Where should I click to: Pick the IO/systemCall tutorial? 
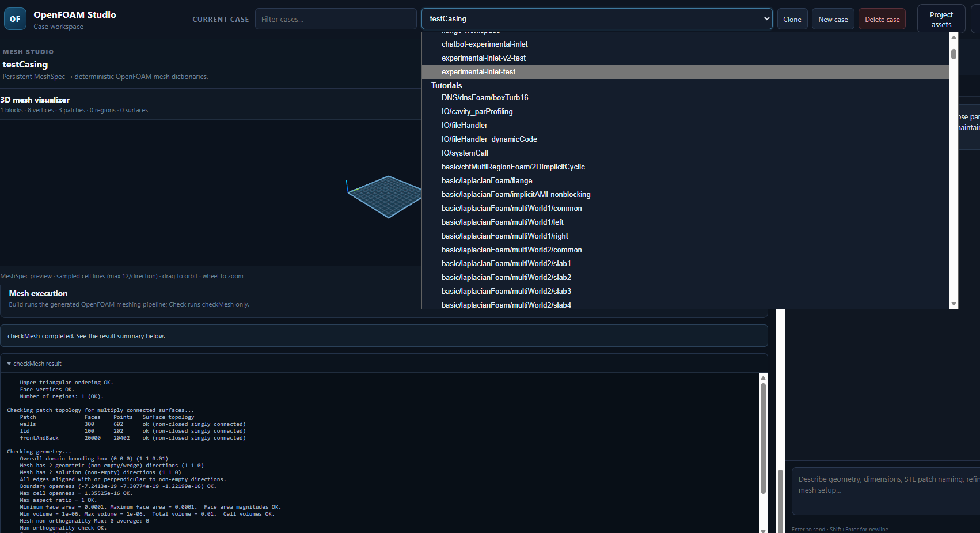click(685, 153)
